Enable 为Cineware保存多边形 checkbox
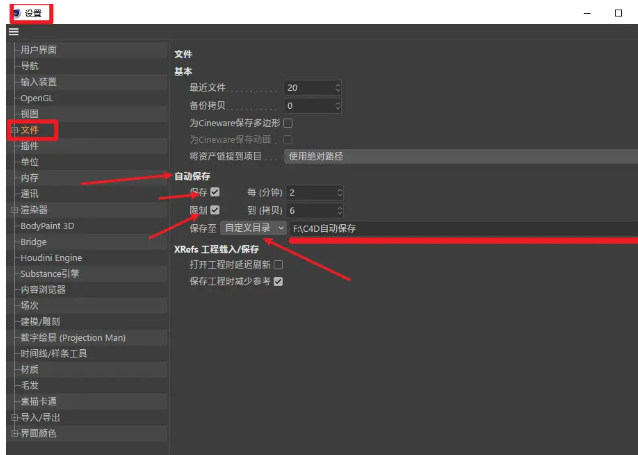The image size is (638, 455). 288,123
